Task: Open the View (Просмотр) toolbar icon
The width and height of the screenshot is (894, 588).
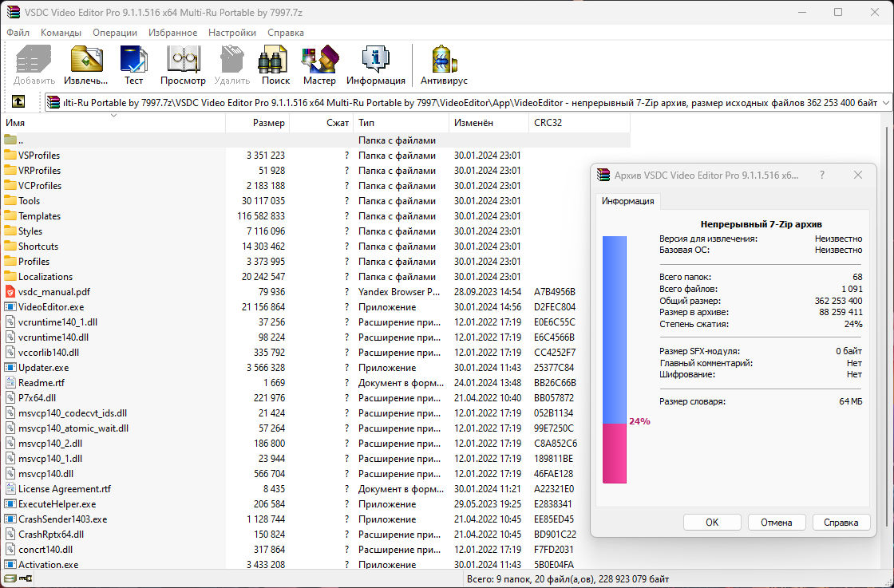Action: (x=183, y=59)
